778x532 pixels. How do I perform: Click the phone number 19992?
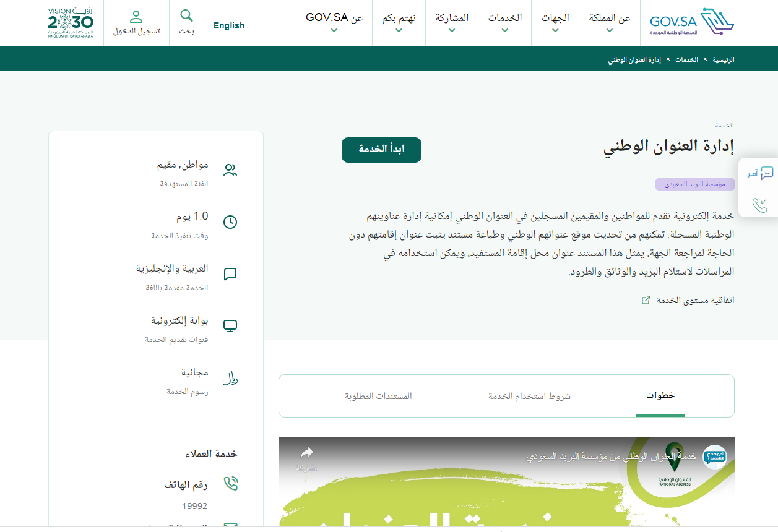tap(194, 506)
